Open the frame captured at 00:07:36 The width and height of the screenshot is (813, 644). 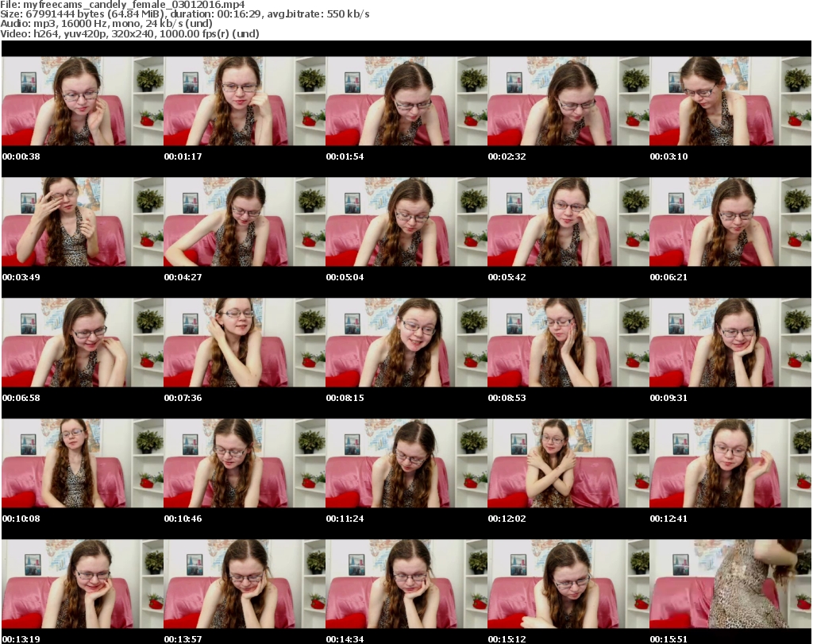[245, 342]
